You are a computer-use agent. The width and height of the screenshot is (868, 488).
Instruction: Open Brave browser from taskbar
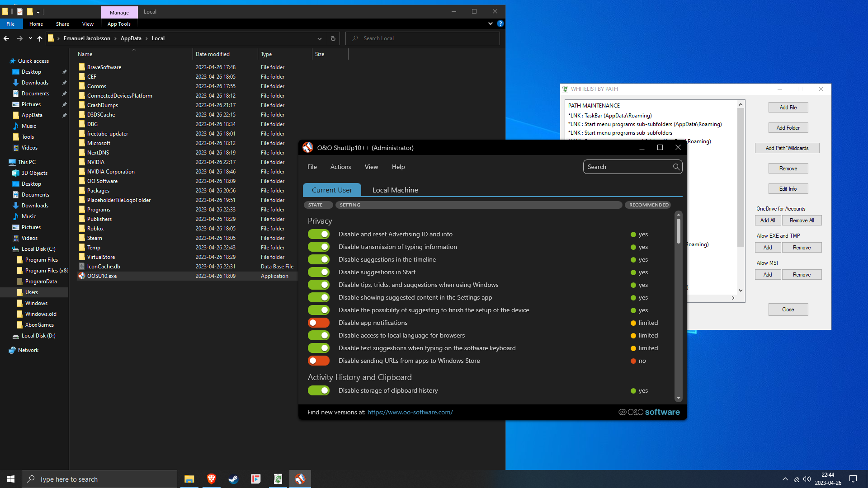tap(211, 479)
